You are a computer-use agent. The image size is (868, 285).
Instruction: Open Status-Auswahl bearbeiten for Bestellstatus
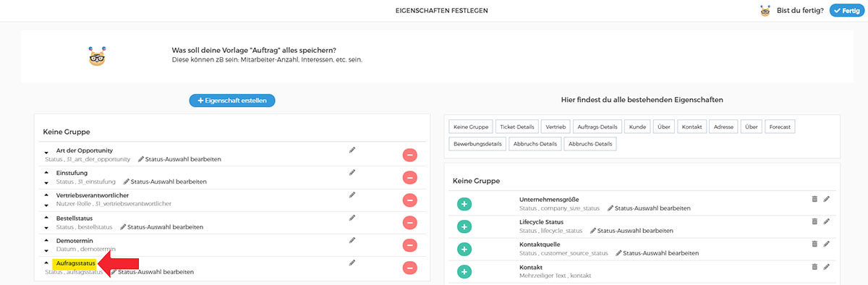click(x=161, y=226)
